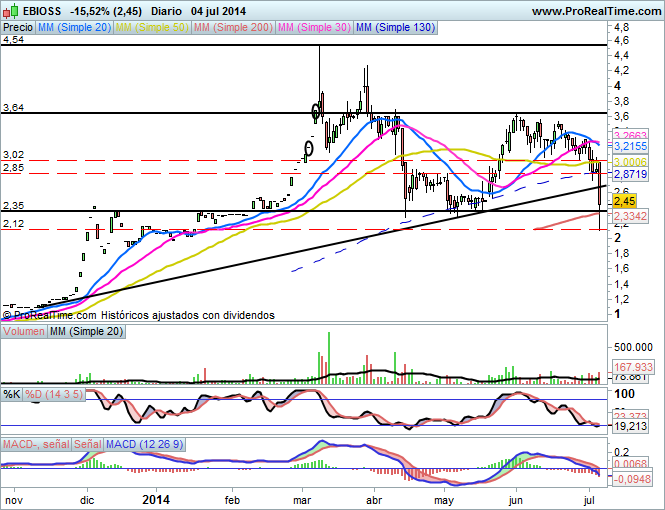Click the oval marker on the 3,64 line
The image size is (665, 510).
click(319, 110)
